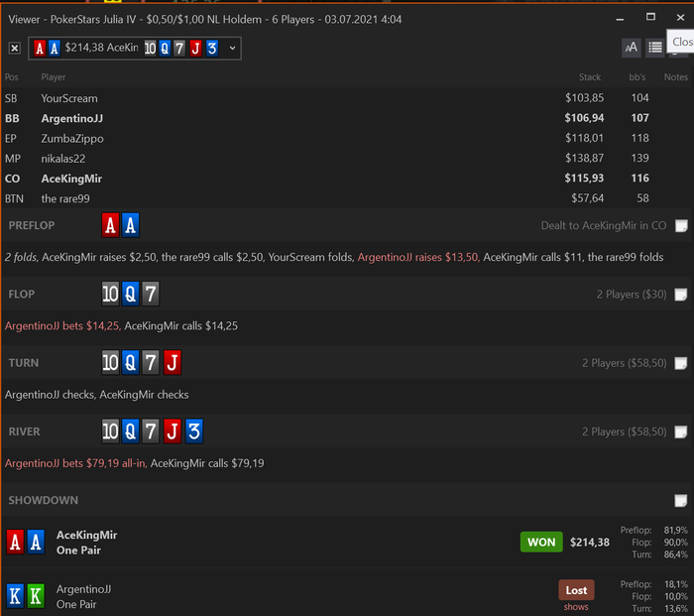Select the YourScream player row
The image size is (694, 616).
[x=347, y=98]
